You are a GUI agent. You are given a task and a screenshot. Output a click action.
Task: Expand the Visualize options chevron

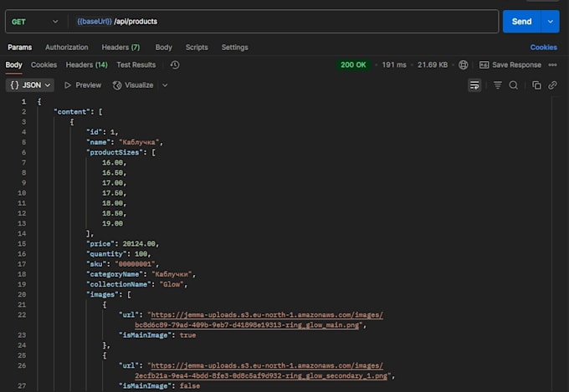coord(165,85)
